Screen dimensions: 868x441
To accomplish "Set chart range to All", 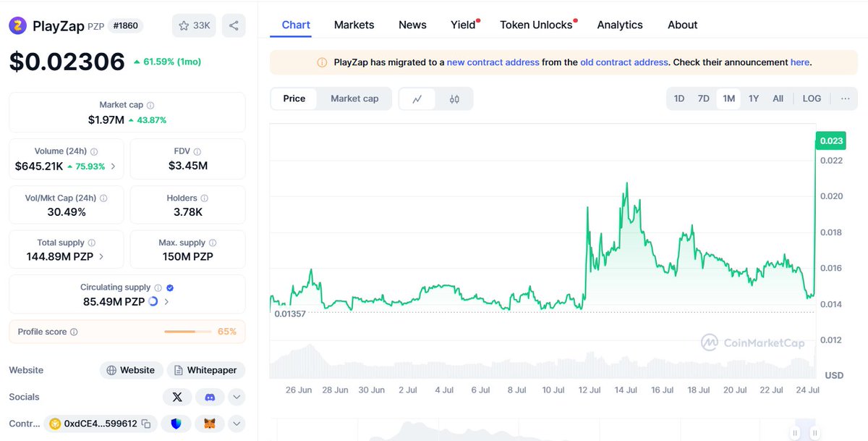I will (778, 98).
